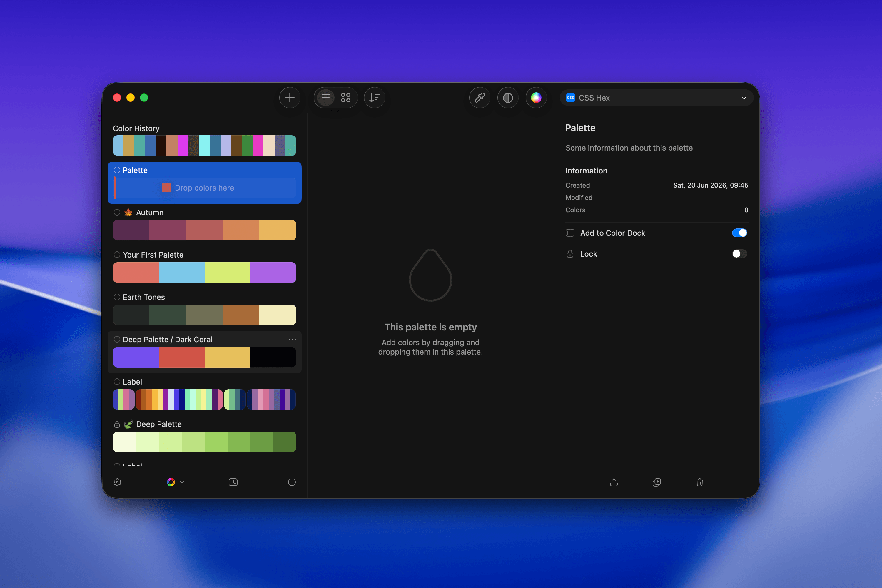Screen dimensions: 882x588
Task: Switch to list view layout
Action: [x=325, y=98]
